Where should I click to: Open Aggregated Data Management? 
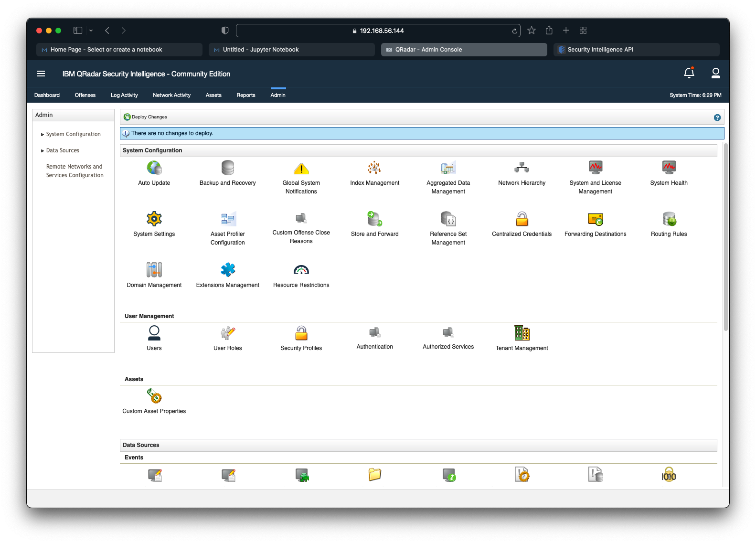448,168
